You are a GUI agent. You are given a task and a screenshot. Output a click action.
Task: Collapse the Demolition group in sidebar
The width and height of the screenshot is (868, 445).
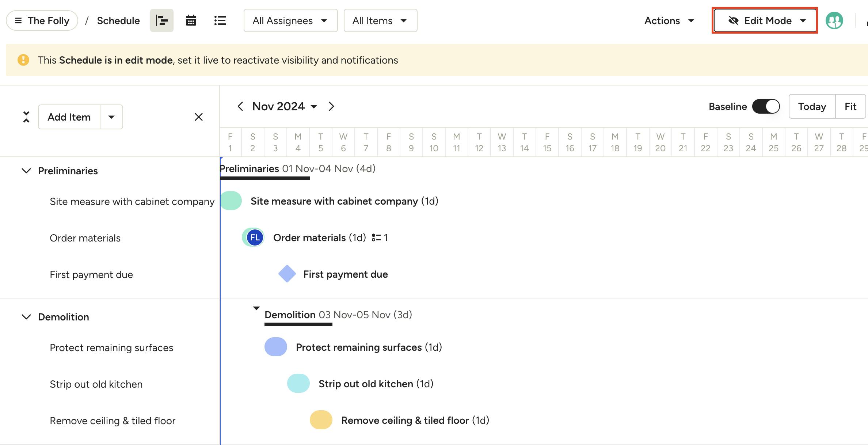tap(26, 317)
